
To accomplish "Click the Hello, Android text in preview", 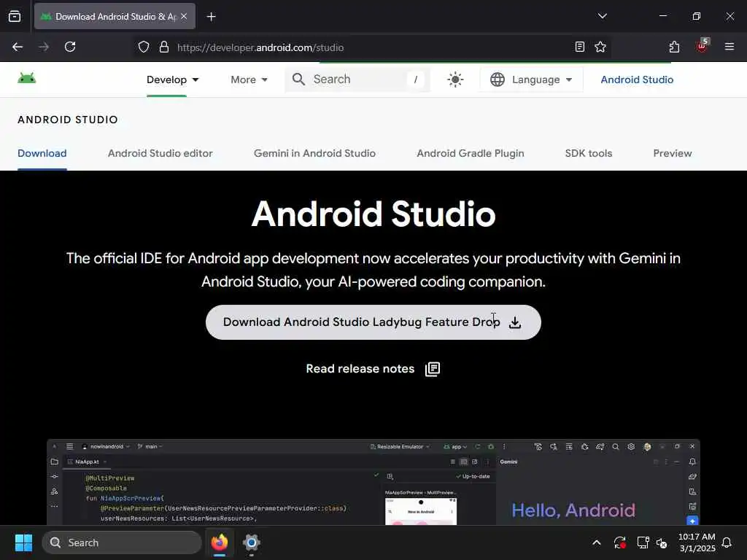I will (x=573, y=510).
